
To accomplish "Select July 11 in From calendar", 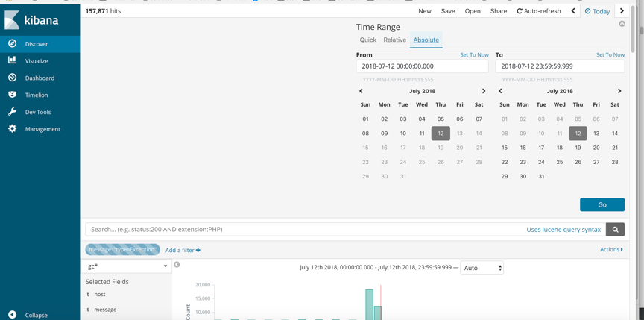I will (422, 134).
